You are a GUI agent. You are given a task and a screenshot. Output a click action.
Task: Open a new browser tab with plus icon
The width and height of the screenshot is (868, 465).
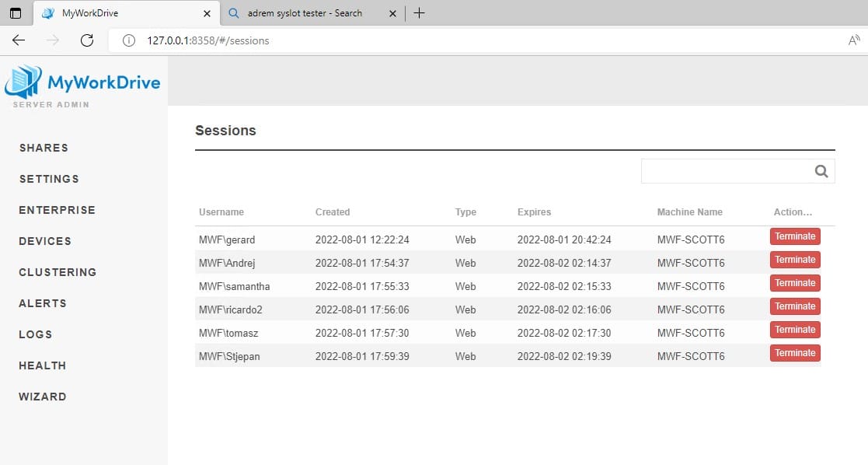(x=419, y=13)
